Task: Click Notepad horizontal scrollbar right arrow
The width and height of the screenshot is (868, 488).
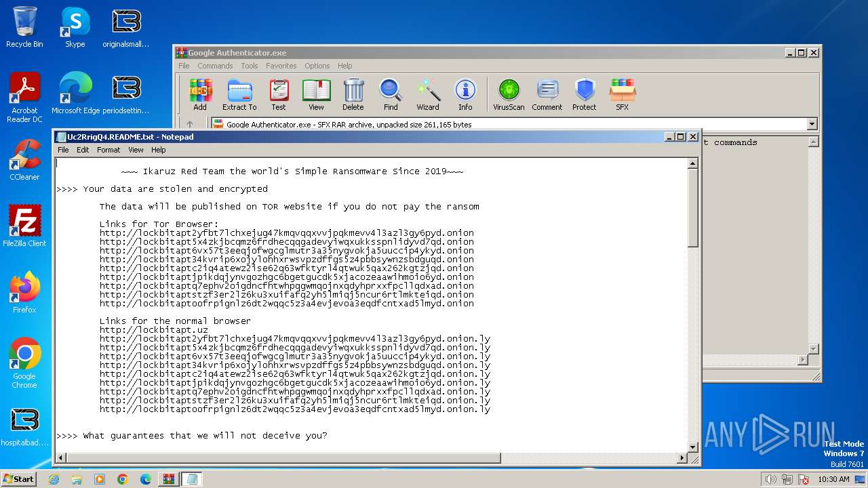Action: 682,458
